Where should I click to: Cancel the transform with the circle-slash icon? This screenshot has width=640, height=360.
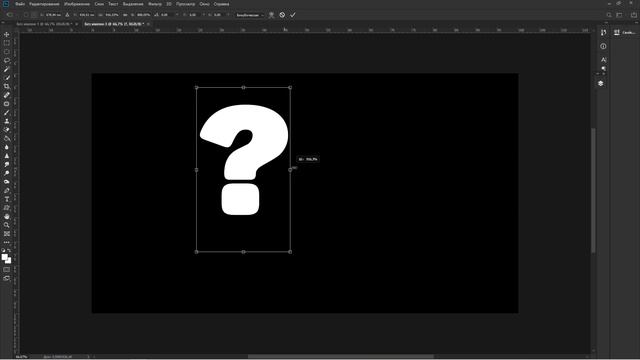282,15
